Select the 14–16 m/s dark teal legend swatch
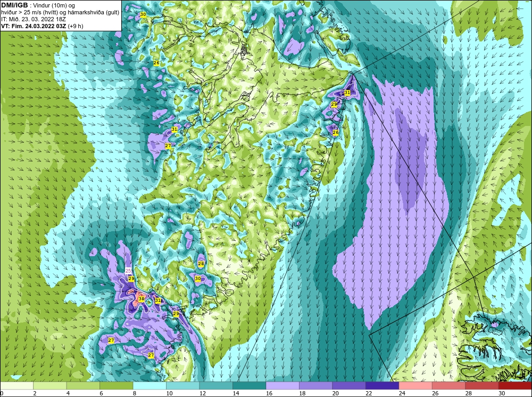This screenshot has width=532, height=397. click(250, 385)
